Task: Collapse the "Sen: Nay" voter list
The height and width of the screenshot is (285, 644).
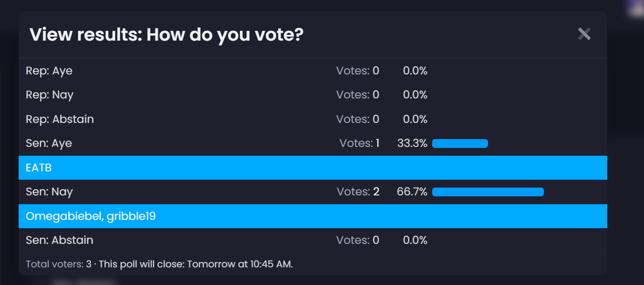Action: coord(50,191)
